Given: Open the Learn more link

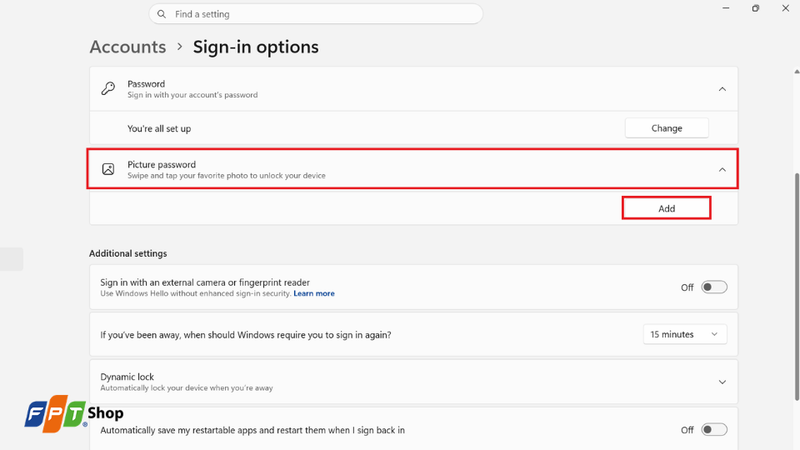Looking at the screenshot, I should [314, 293].
